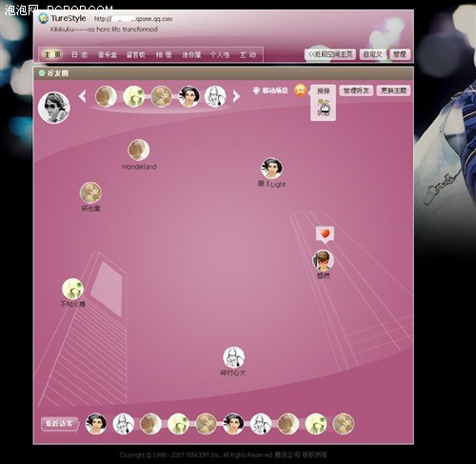Show previous friends with the left arrow
476x464 pixels.
tap(83, 96)
